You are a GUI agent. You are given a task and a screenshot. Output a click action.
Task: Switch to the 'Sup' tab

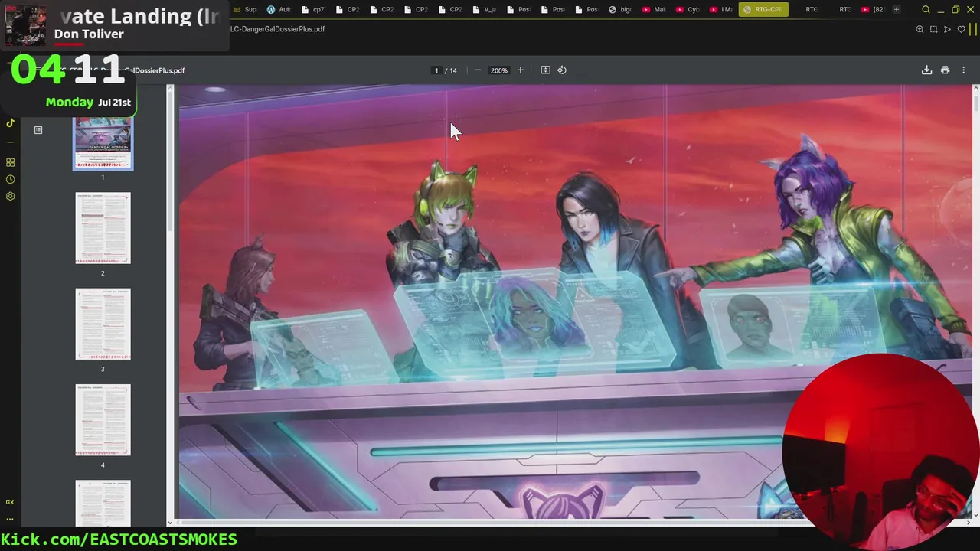[x=244, y=9]
